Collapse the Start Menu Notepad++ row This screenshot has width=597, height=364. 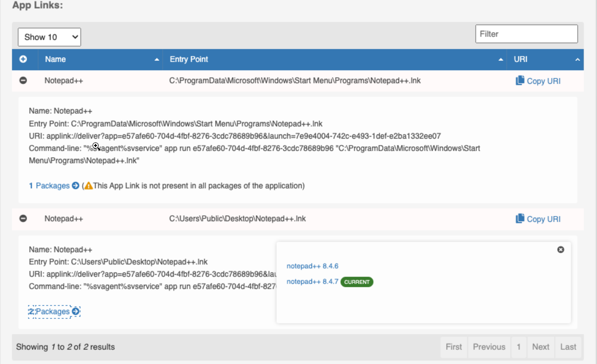click(23, 80)
